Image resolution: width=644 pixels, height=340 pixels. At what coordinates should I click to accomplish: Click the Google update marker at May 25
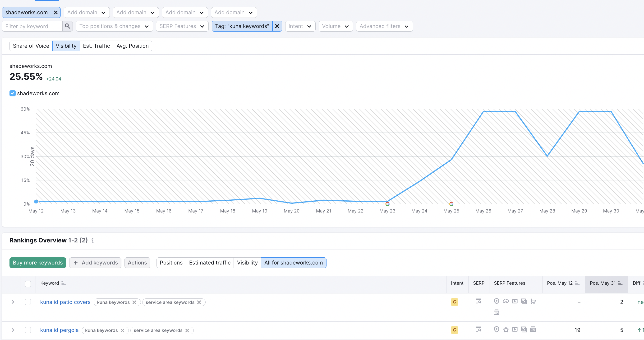click(x=451, y=204)
